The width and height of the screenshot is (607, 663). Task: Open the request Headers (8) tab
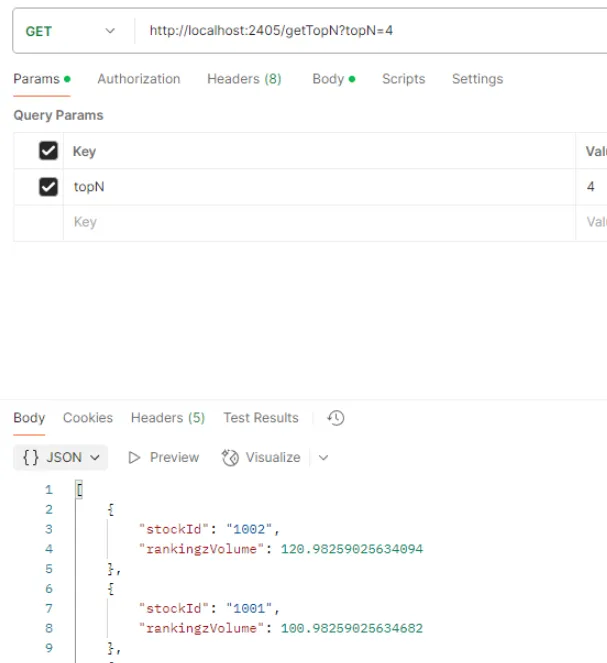tap(244, 79)
